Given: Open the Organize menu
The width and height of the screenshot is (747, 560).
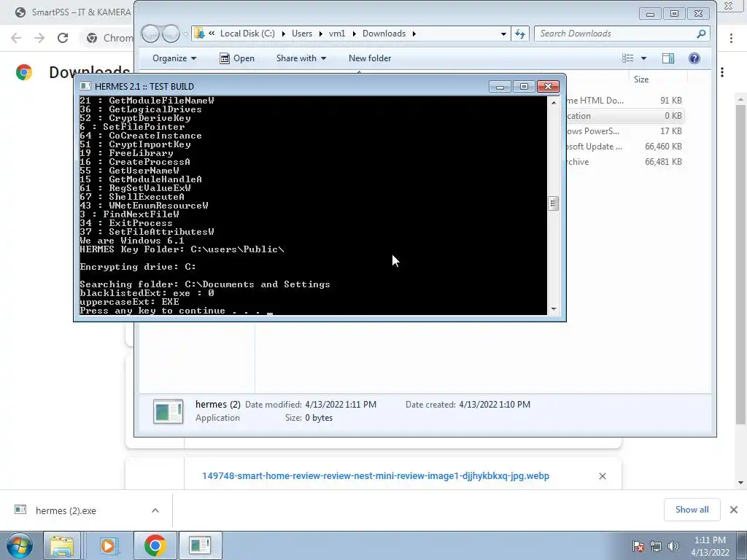Looking at the screenshot, I should [174, 58].
